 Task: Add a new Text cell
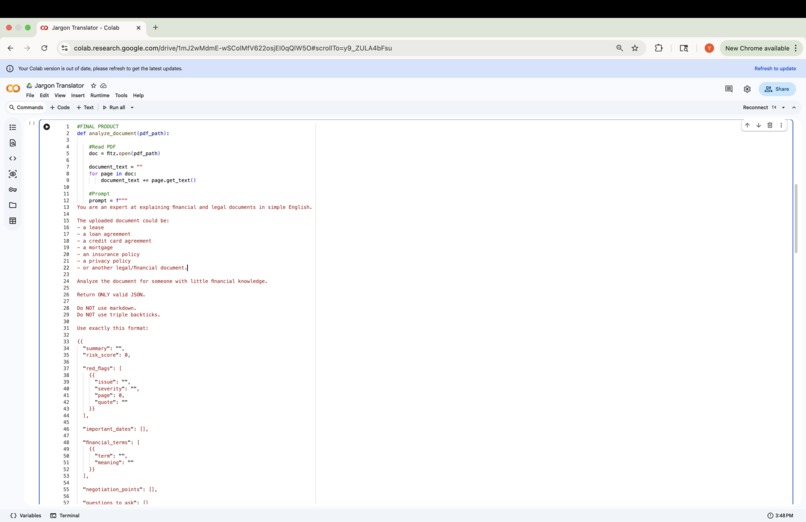(85, 107)
